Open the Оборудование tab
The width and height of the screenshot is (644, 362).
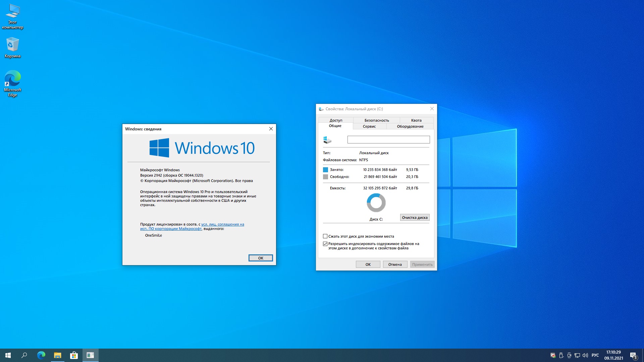coord(410,126)
